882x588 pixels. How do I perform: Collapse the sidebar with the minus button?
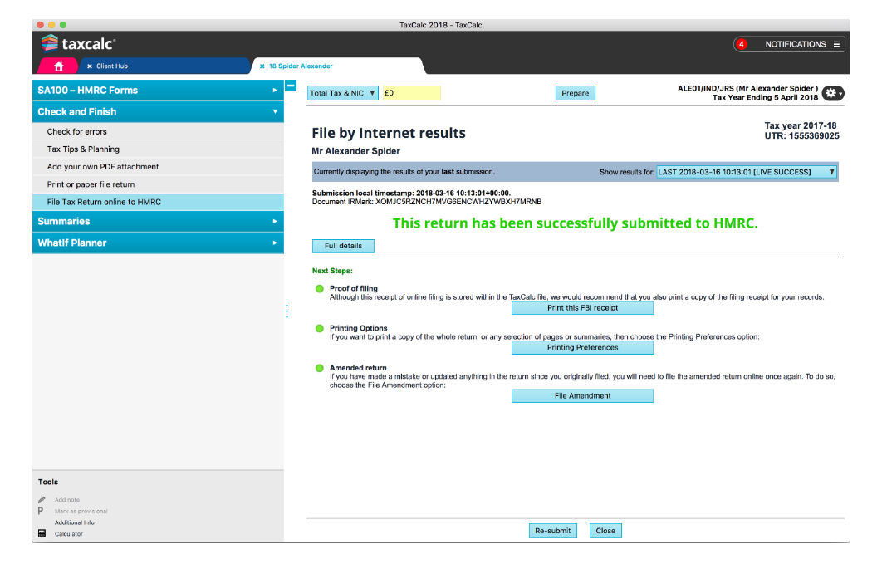[x=291, y=86]
